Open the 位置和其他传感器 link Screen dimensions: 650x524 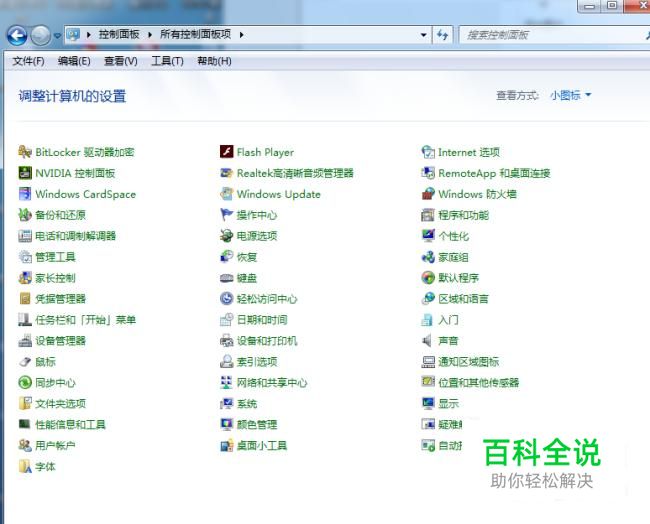tap(479, 383)
